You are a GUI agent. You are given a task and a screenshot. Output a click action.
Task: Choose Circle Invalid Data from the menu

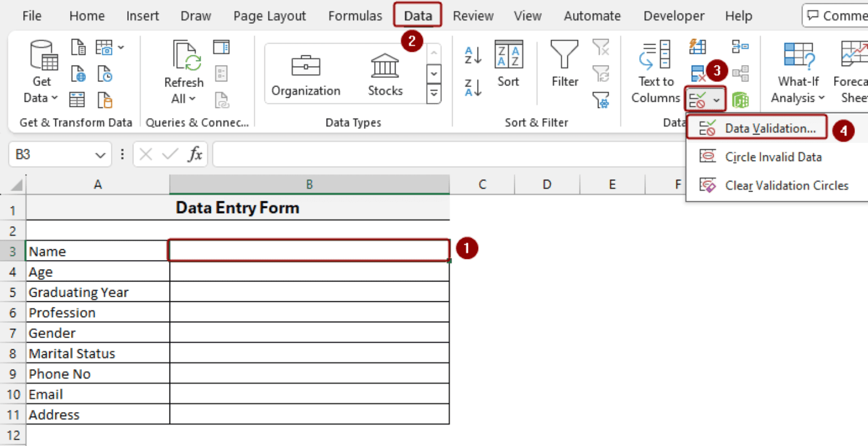(x=773, y=157)
